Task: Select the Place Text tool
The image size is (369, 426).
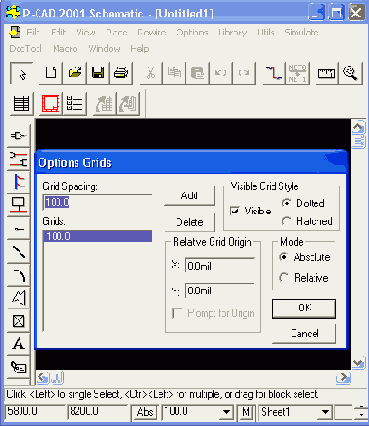Action: pos(19,343)
